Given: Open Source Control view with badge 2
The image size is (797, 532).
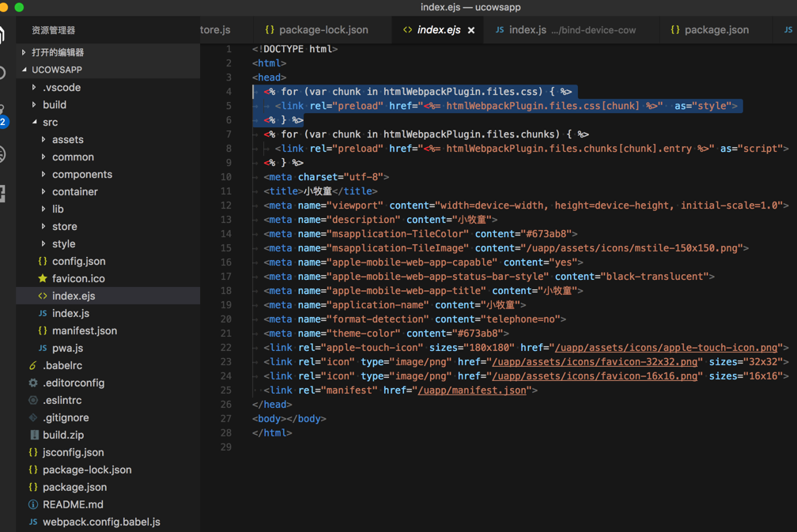Looking at the screenshot, I should (3, 115).
